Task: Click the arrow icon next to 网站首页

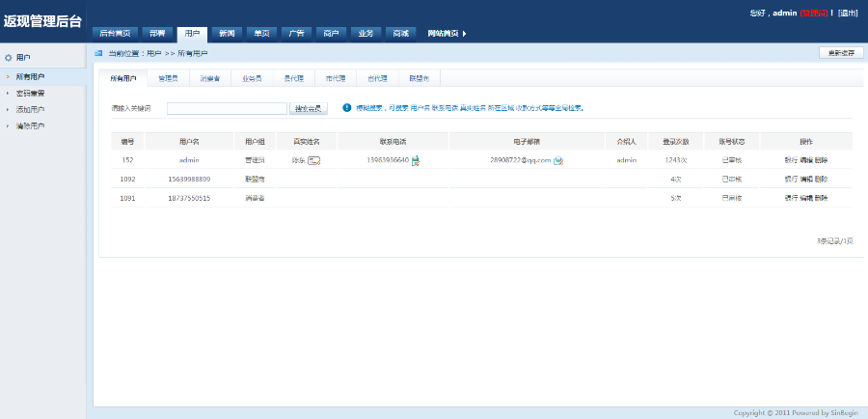Action: [x=464, y=33]
